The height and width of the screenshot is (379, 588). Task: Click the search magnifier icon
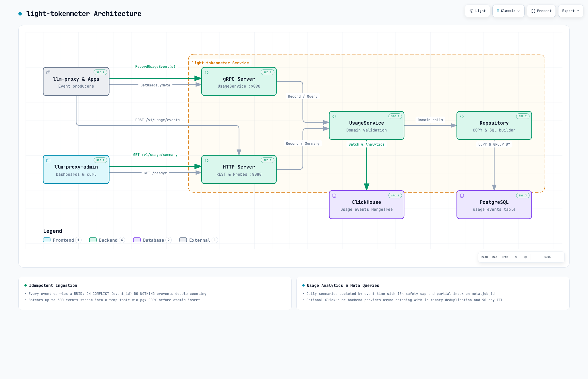[x=516, y=257]
